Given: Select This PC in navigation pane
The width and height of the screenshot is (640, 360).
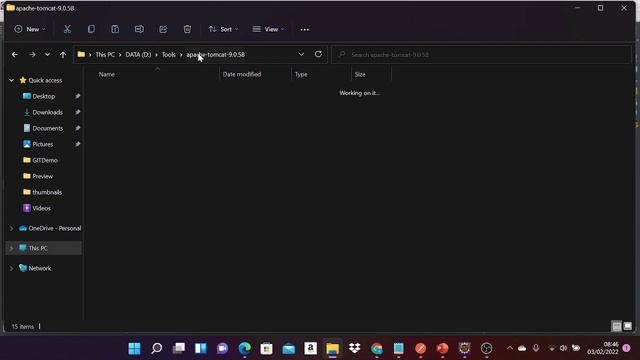Looking at the screenshot, I should tap(38, 248).
